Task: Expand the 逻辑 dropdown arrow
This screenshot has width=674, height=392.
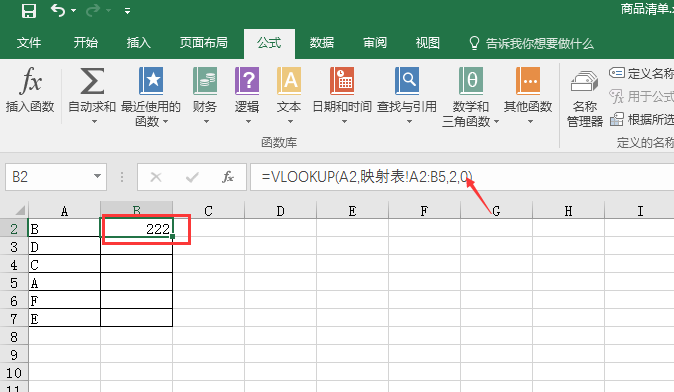Action: point(248,122)
